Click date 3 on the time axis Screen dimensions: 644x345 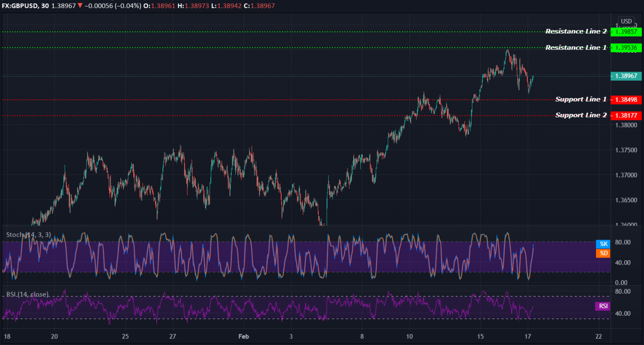tap(291, 336)
